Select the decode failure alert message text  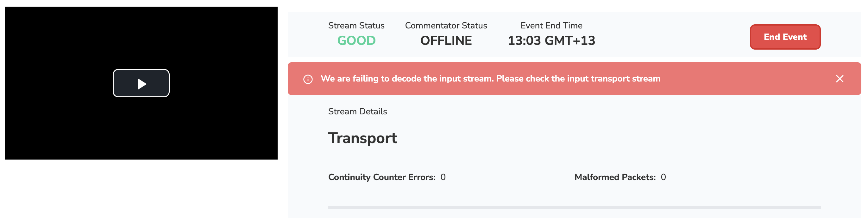[490, 79]
